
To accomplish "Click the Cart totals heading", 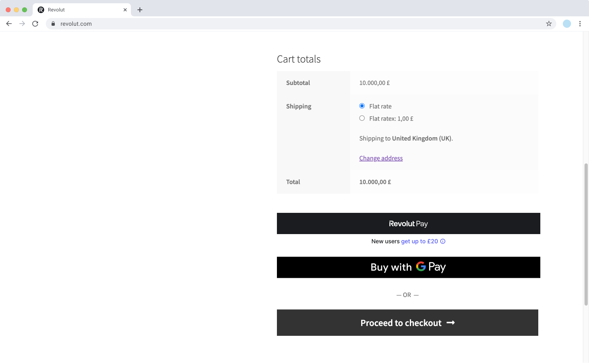I will (299, 59).
